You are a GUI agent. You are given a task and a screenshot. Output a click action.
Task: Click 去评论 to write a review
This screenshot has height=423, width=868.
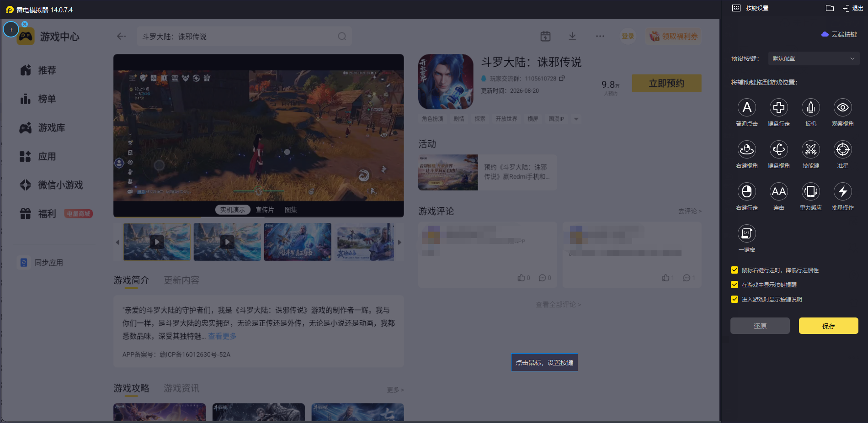[x=690, y=211]
